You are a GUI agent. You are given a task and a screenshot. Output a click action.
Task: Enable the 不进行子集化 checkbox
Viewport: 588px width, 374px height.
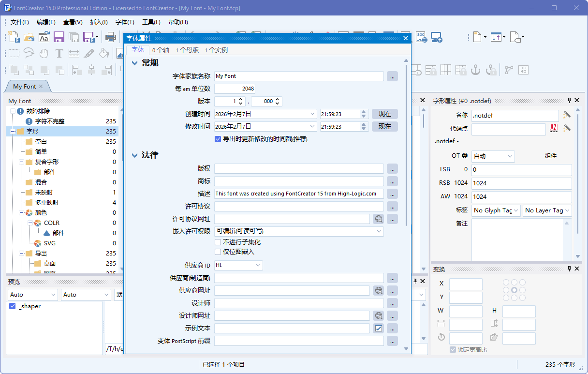click(218, 242)
